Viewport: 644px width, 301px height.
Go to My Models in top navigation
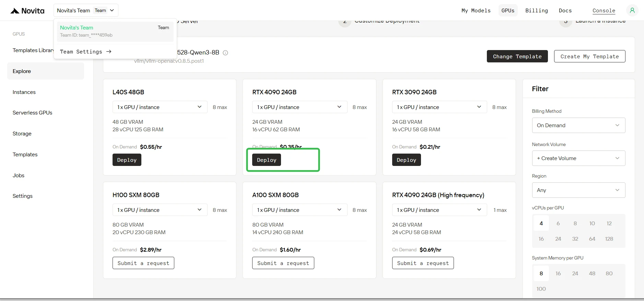pos(476,11)
